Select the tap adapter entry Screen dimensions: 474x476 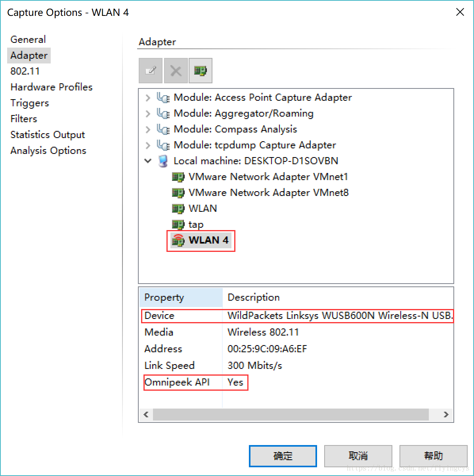(x=196, y=225)
